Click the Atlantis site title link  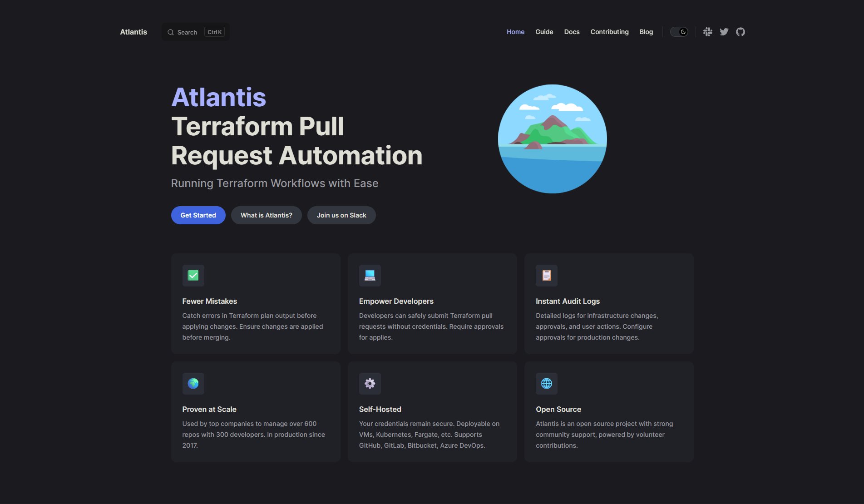133,32
